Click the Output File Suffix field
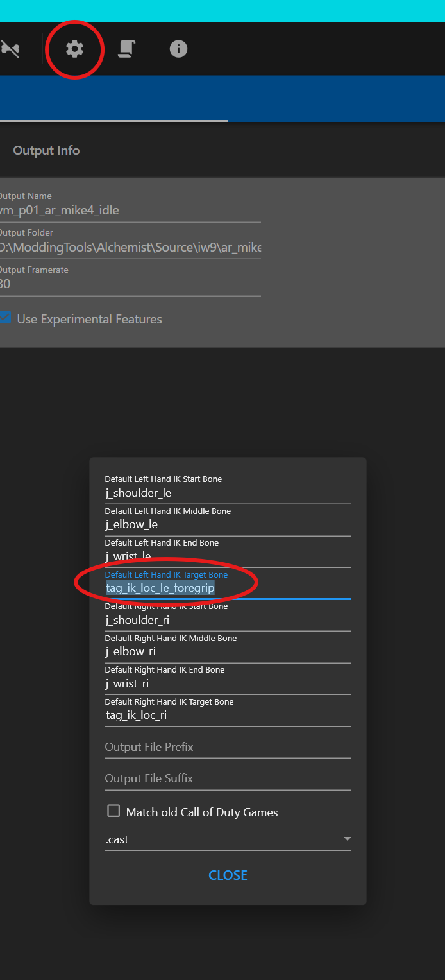 point(228,778)
